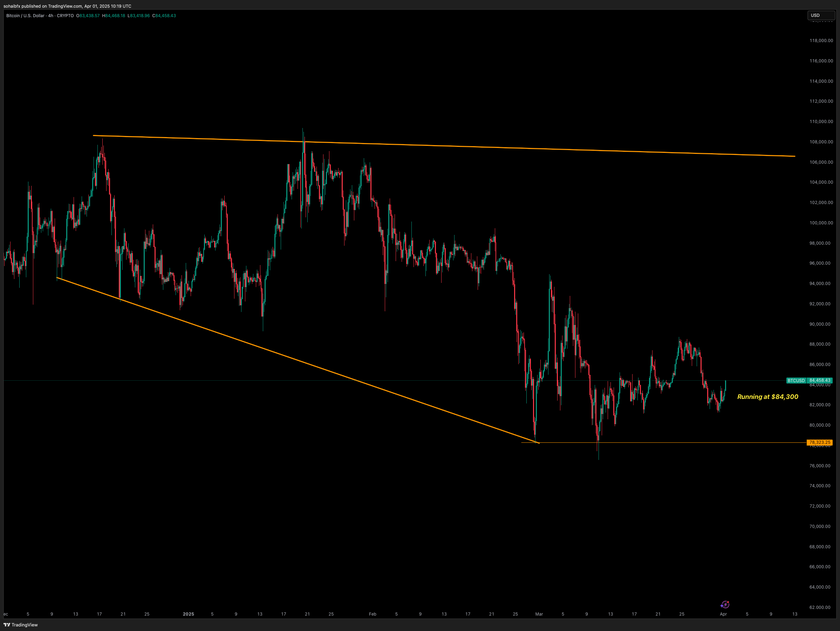This screenshot has height=631, width=840.
Task: Click the 112,000.00 price axis label
Action: (821, 101)
